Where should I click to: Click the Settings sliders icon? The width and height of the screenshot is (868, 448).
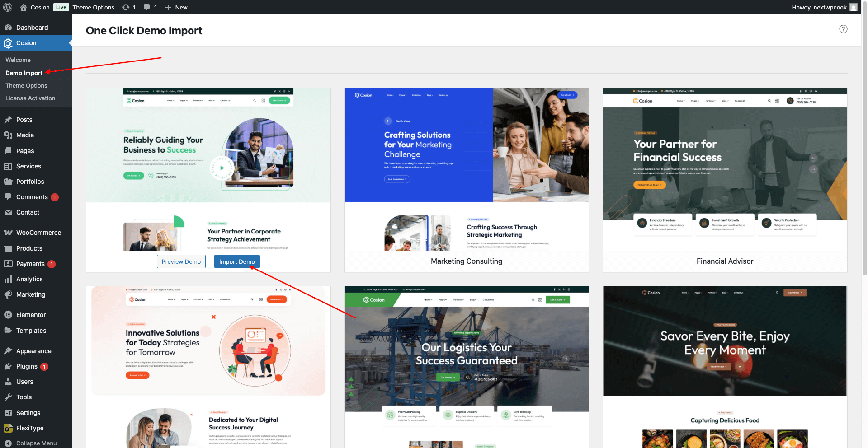8,413
